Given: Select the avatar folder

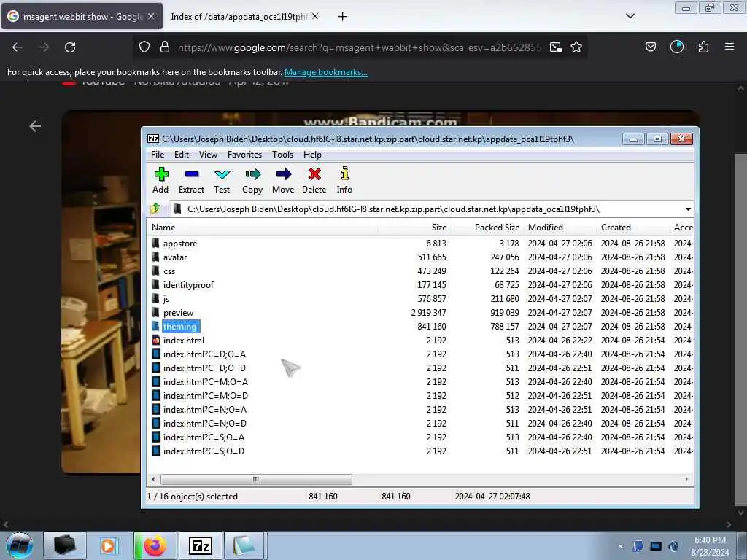Looking at the screenshot, I should coord(175,257).
